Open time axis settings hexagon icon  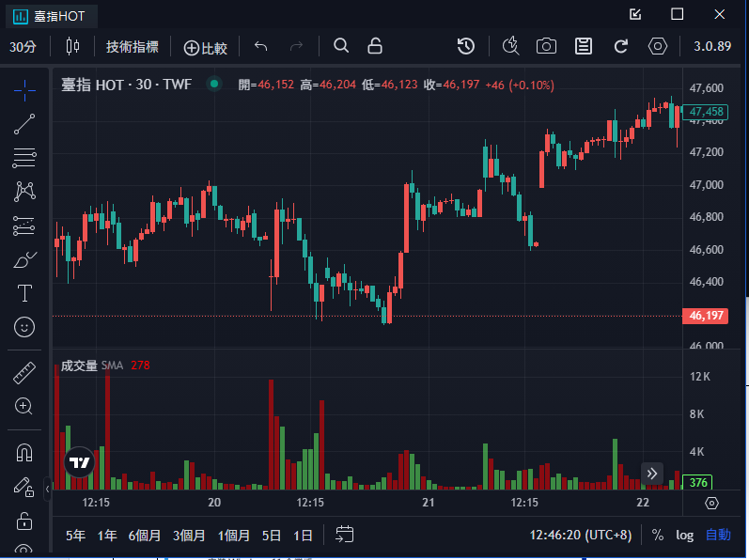711,504
